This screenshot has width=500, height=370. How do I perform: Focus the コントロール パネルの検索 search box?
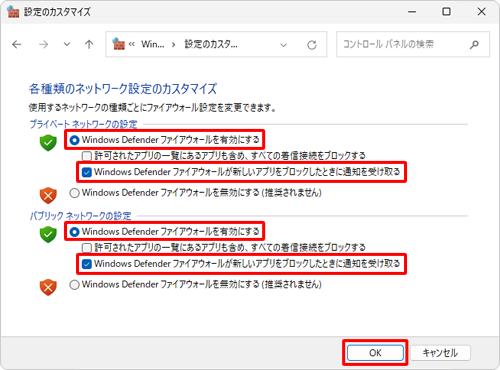coord(413,44)
